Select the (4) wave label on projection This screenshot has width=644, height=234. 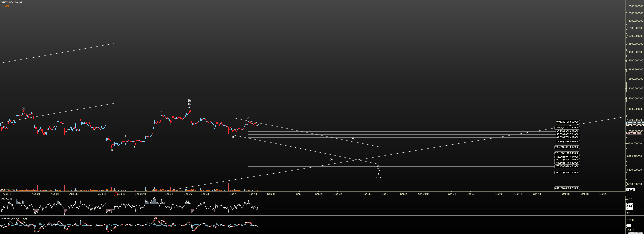pos(353,138)
